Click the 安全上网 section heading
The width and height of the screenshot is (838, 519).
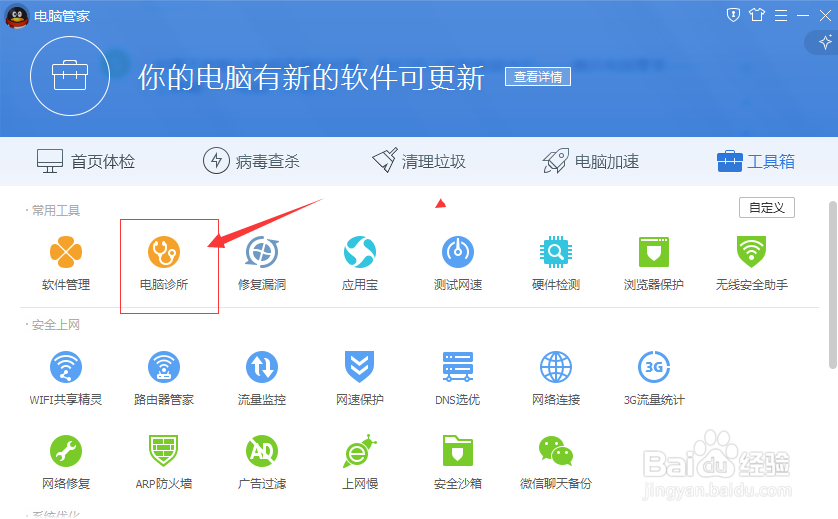56,325
